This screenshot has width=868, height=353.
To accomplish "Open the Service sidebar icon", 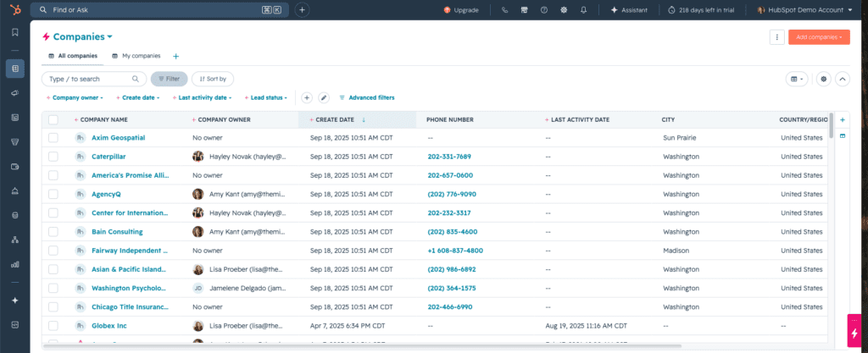I will [15, 190].
